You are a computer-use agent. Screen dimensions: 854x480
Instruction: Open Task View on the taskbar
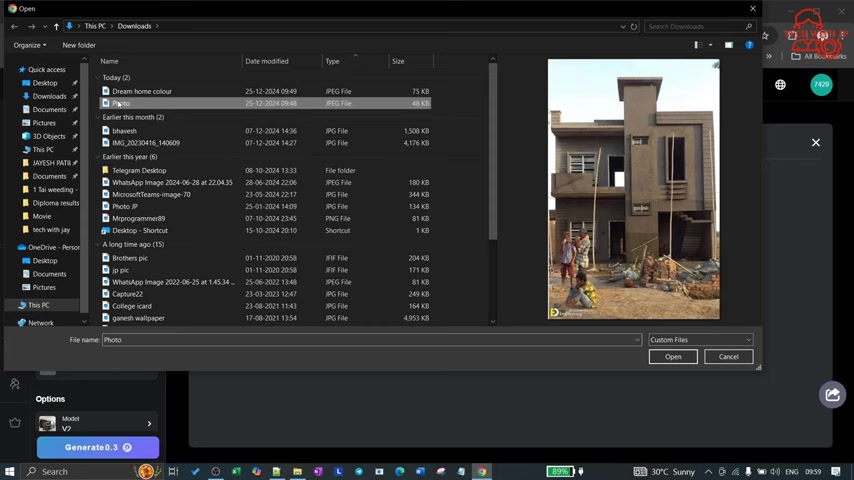pos(173,471)
